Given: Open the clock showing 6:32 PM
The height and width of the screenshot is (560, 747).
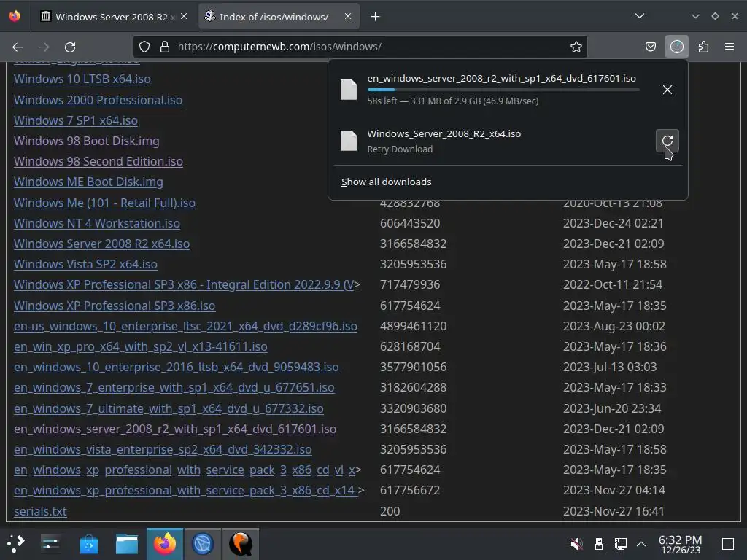Looking at the screenshot, I should 681,544.
